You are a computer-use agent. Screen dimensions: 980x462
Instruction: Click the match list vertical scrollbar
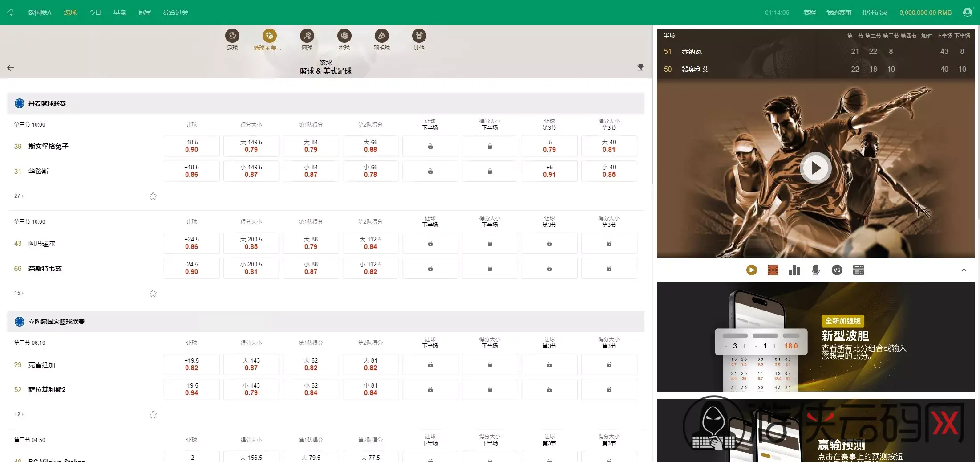(x=652, y=105)
